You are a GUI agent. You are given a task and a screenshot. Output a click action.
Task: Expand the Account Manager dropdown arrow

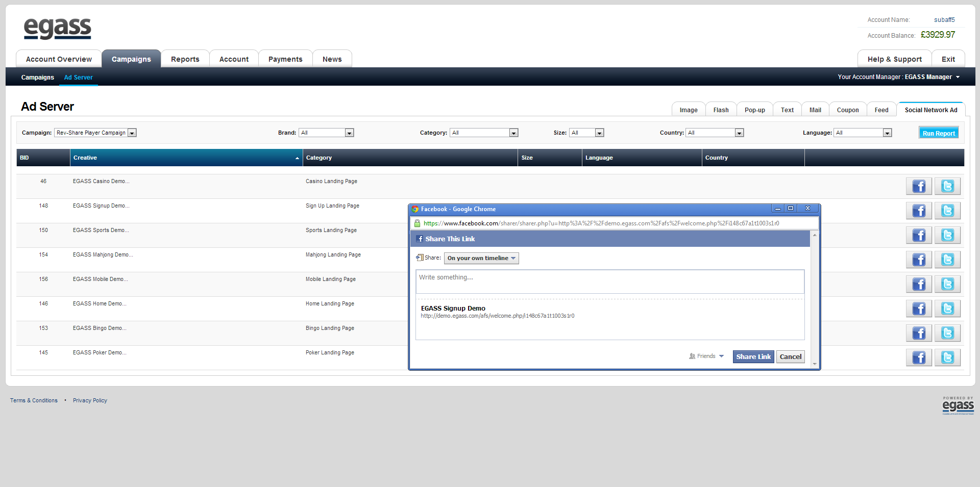point(958,77)
